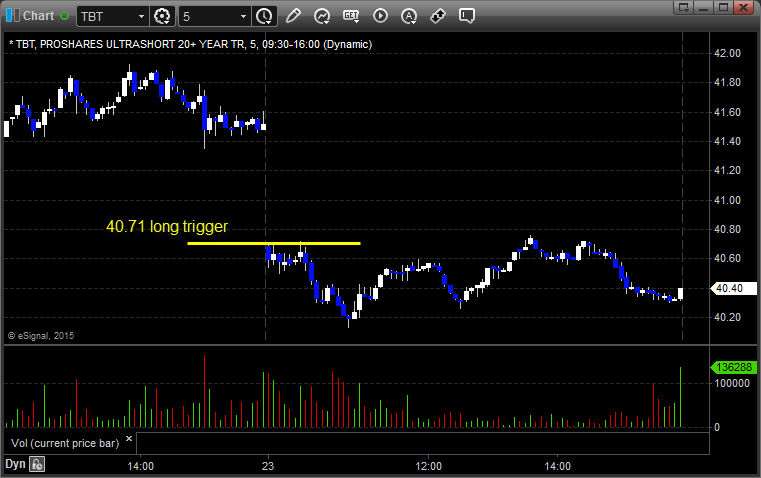Viewport: 761px width, 478px height.
Task: Click the eSignal, 2015 copyright text
Action: pyautogui.click(x=41, y=336)
